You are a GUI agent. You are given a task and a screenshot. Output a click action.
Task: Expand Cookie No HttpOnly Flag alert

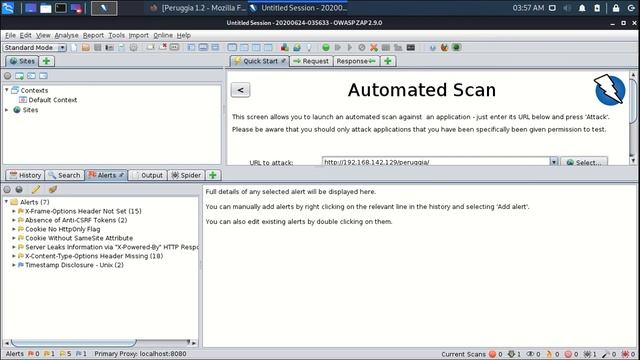pos(13,229)
